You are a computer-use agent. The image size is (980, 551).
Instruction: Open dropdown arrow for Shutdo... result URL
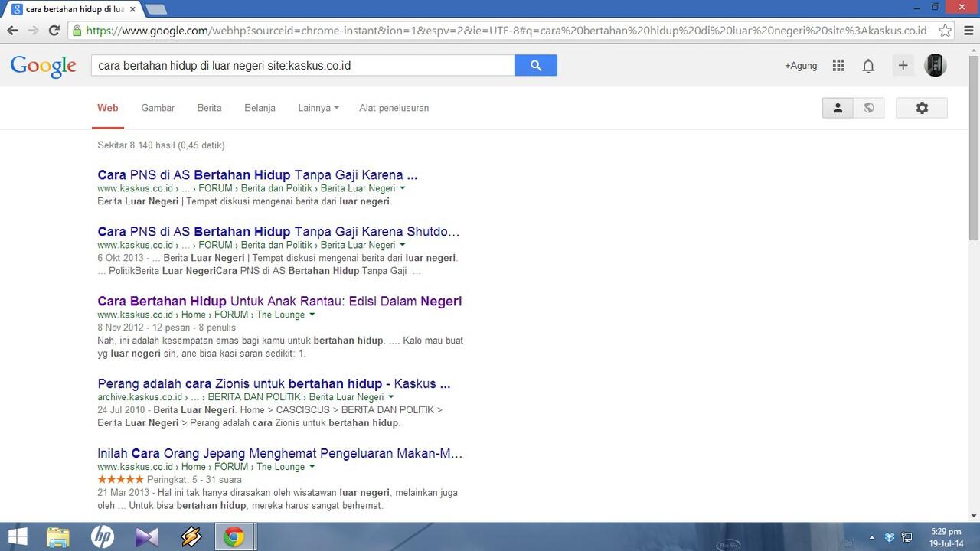tap(403, 245)
